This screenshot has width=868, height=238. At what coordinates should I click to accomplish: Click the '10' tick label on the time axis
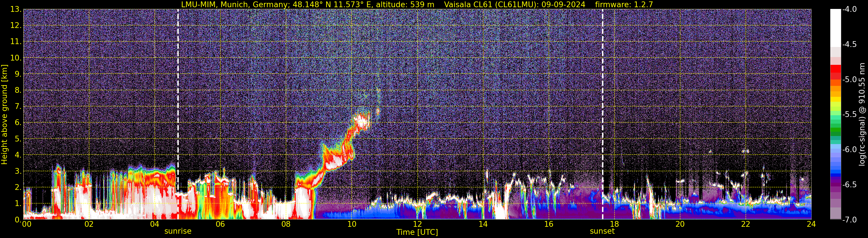[352, 224]
